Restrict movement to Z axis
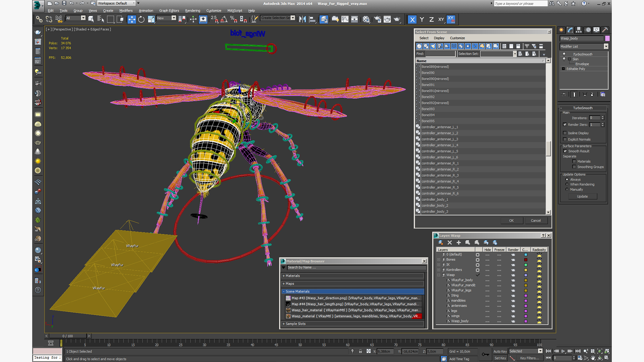This screenshot has width=644, height=362. pyautogui.click(x=431, y=19)
